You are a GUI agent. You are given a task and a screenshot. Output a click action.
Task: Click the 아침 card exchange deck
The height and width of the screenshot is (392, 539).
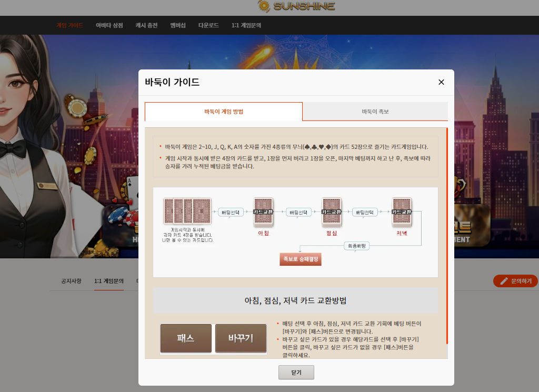(x=263, y=213)
